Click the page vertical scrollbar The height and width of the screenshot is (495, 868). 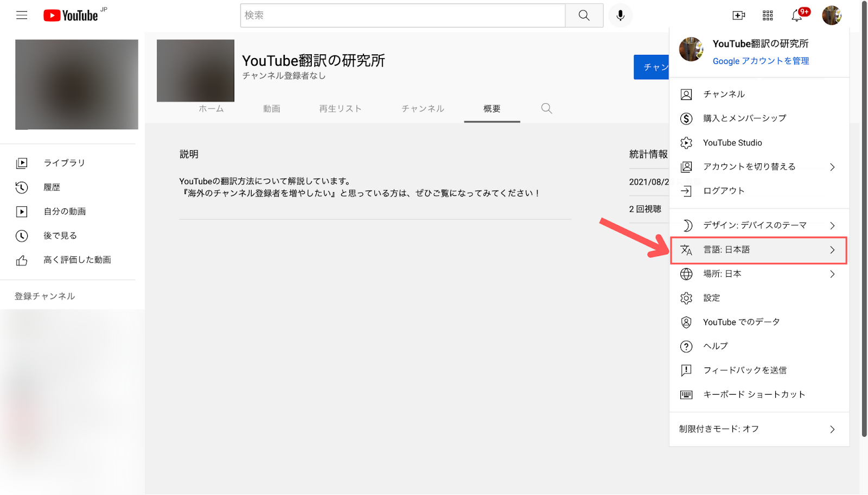[x=864, y=218]
